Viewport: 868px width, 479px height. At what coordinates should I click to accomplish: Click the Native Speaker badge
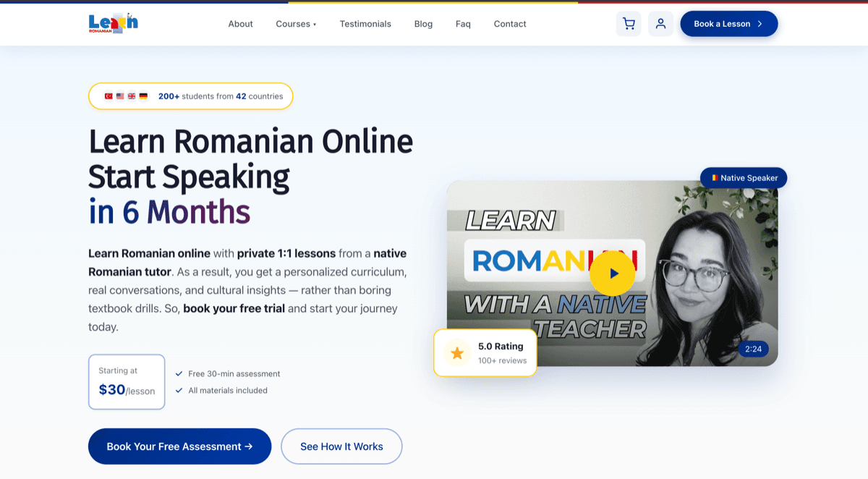[744, 177]
